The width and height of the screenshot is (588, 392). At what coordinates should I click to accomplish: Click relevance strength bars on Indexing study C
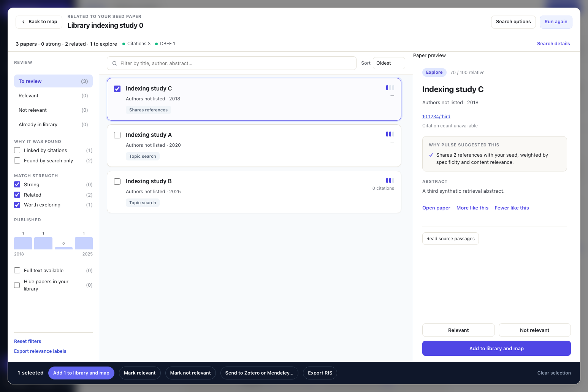390,87
